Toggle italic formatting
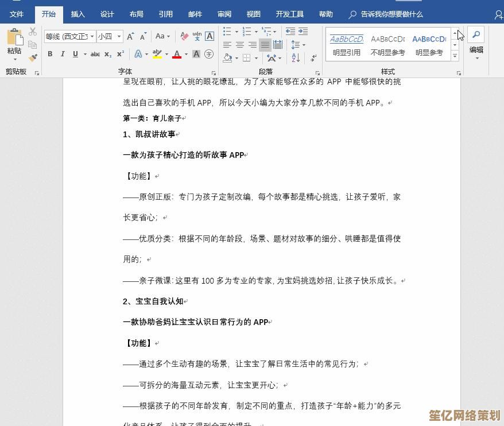This screenshot has height=426, width=504. 63,54
